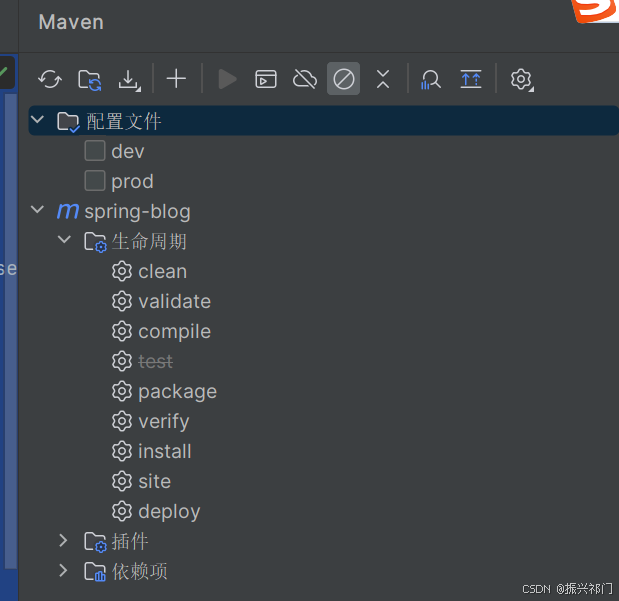Select the deploy lifecycle phase

169,512
